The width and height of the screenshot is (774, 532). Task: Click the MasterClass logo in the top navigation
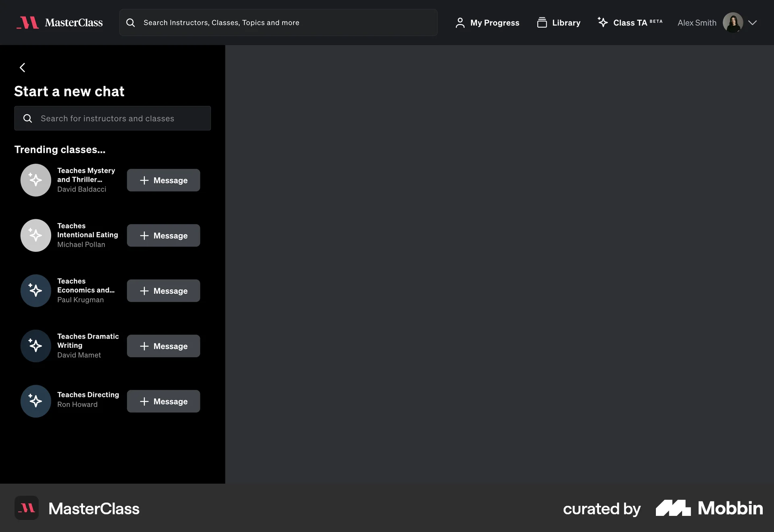coord(59,23)
